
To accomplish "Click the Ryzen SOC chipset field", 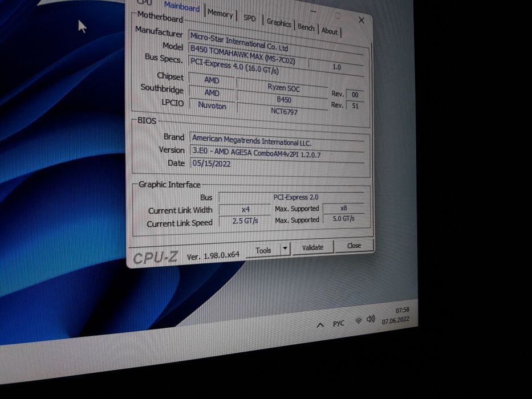I will (x=283, y=88).
